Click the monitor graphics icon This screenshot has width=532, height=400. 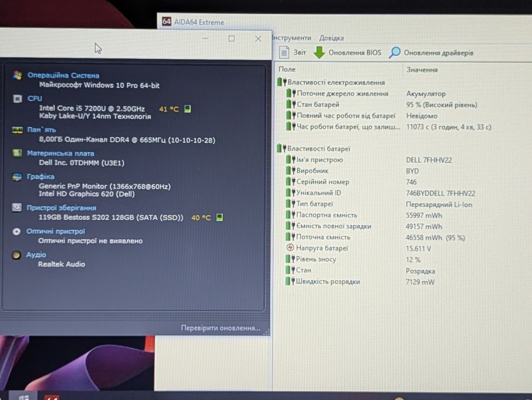tap(17, 177)
